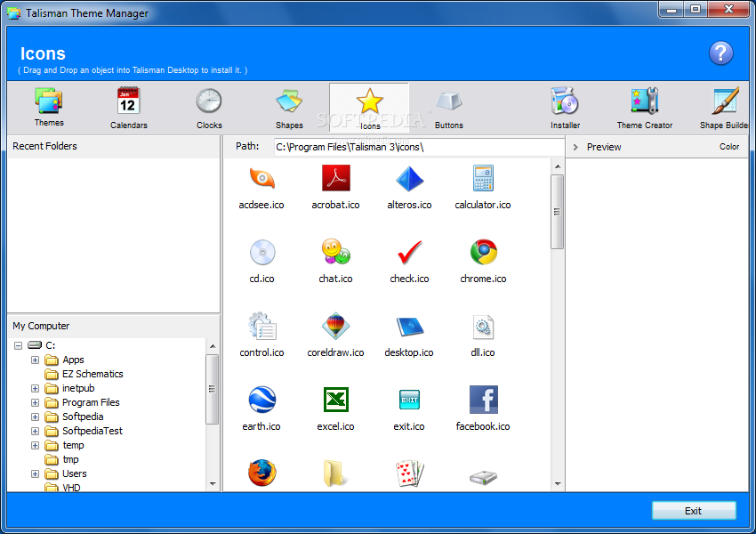Launch the Installer tool
Screen dimensions: 756x534
point(565,109)
